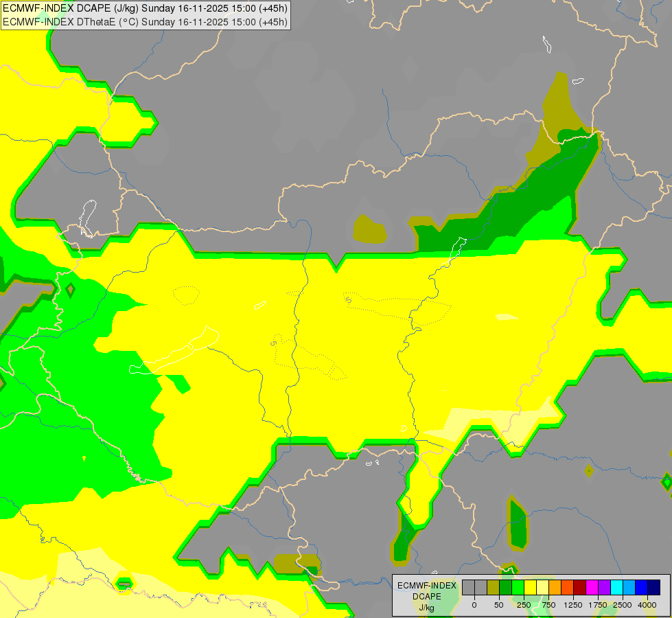Click the legend value 2500
Image resolution: width=672 pixels, height=618 pixels.
click(623, 605)
